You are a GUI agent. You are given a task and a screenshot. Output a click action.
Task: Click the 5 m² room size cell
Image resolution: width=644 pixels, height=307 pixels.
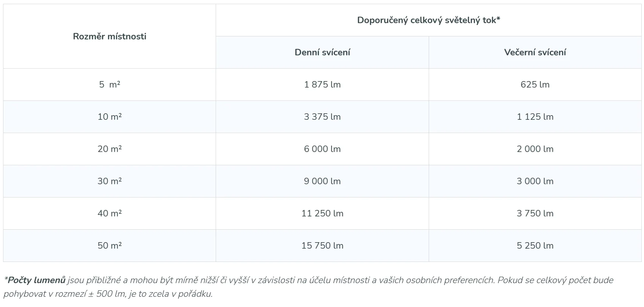(110, 85)
